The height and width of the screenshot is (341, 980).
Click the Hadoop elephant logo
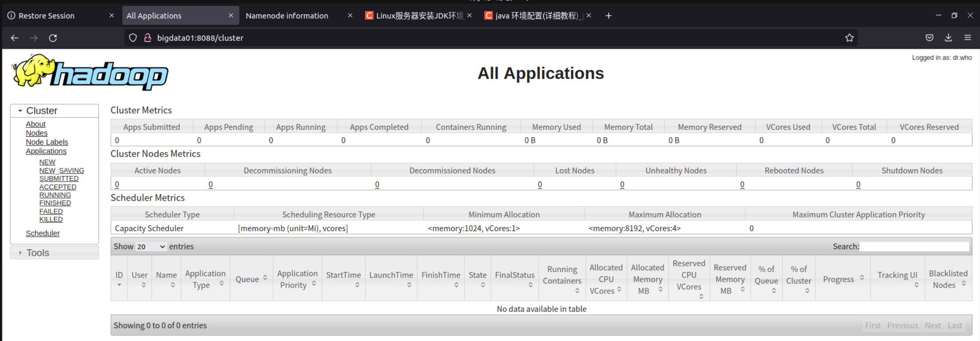(x=90, y=72)
